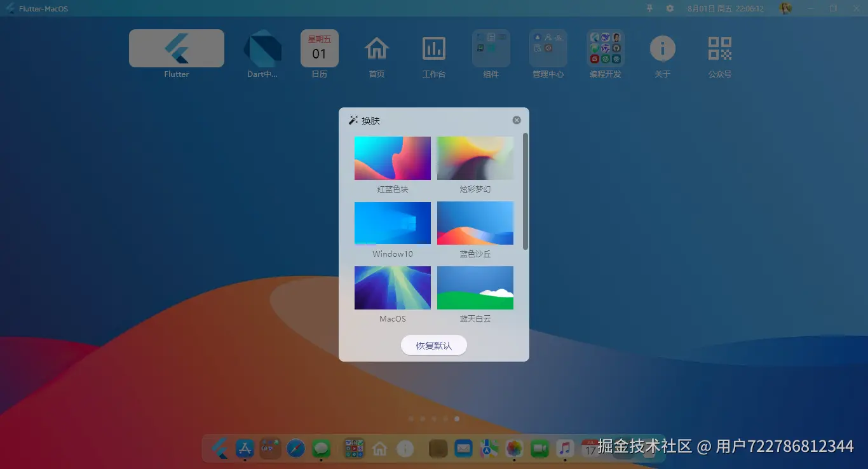Select the MacOS wallpaper theme
868x469 pixels.
pyautogui.click(x=392, y=287)
